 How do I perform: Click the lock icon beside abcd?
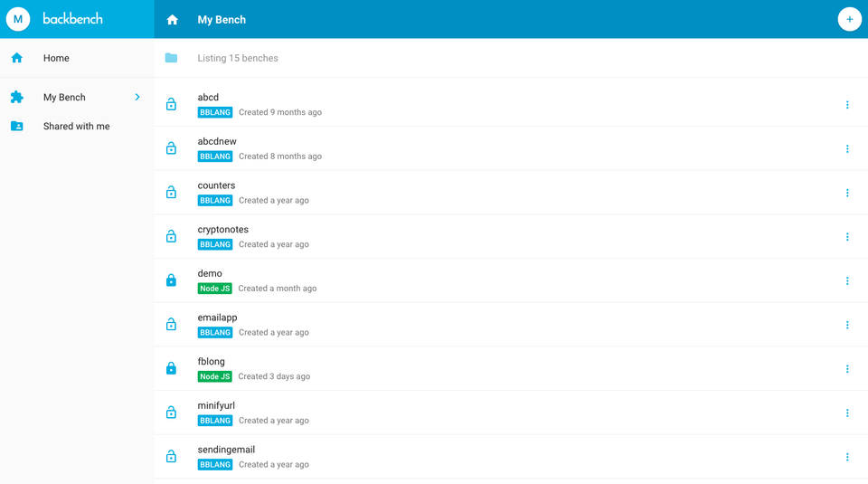click(x=171, y=104)
